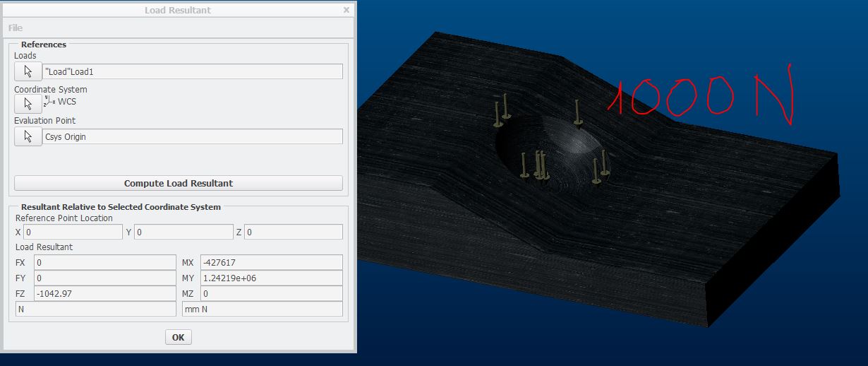This screenshot has height=366, width=868.
Task: Open the File menu
Action: pos(16,28)
